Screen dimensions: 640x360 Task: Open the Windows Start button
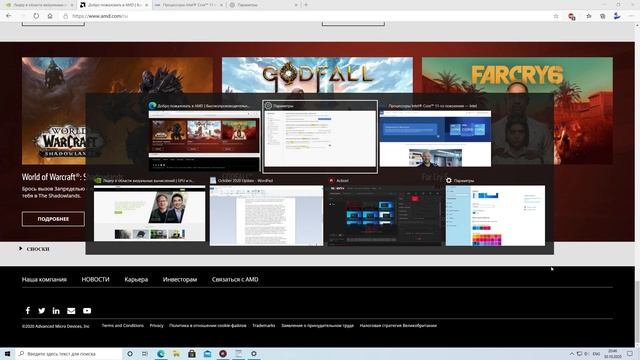(x=7, y=353)
